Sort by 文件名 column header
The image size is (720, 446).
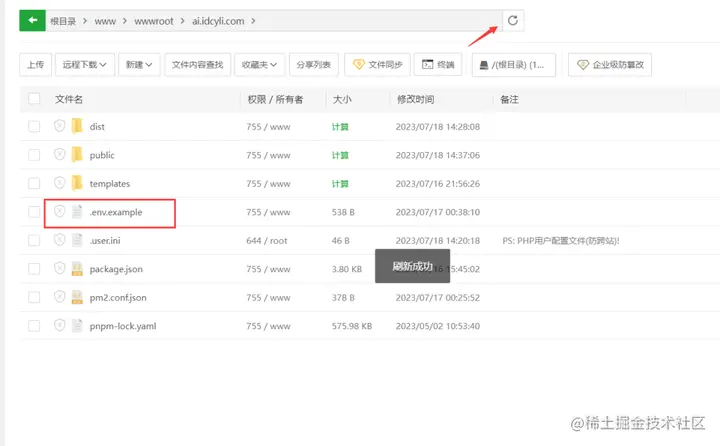pos(69,99)
